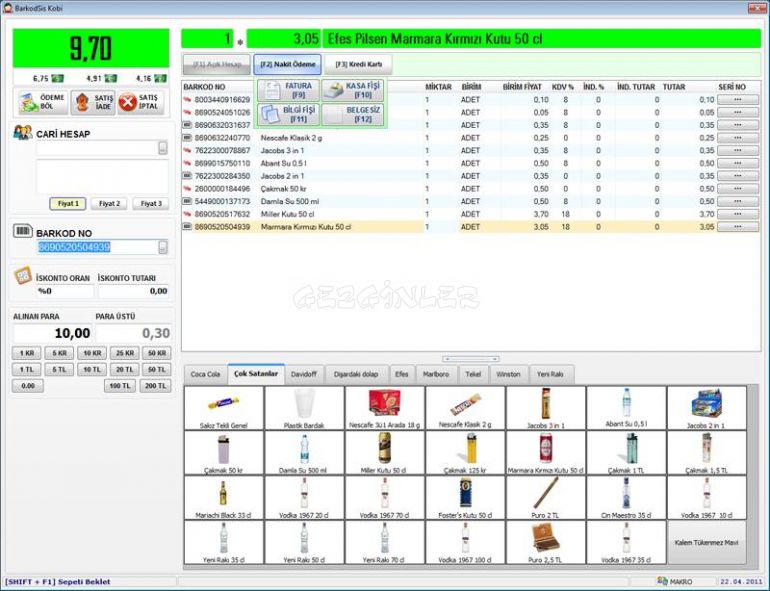
Task: Add Jacobs 3 in 1 product tile
Action: pyautogui.click(x=546, y=408)
